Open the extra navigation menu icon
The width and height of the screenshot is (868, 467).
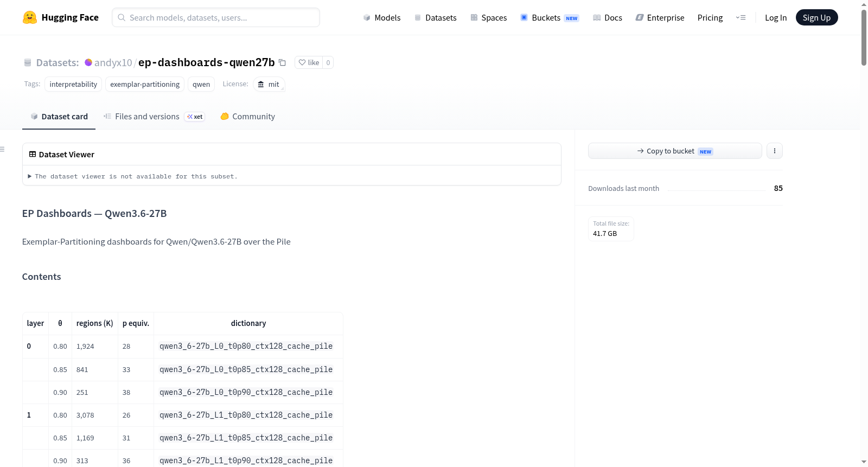click(x=741, y=17)
